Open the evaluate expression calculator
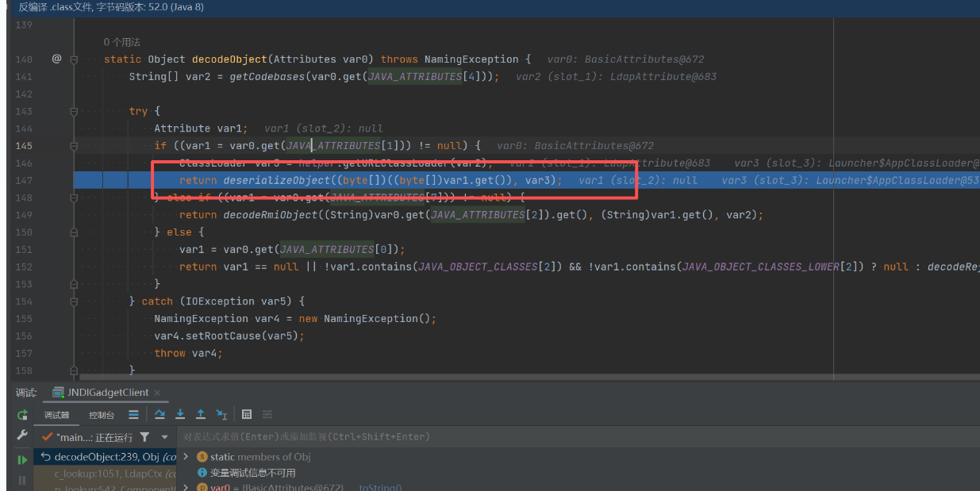980x491 pixels. 247,414
